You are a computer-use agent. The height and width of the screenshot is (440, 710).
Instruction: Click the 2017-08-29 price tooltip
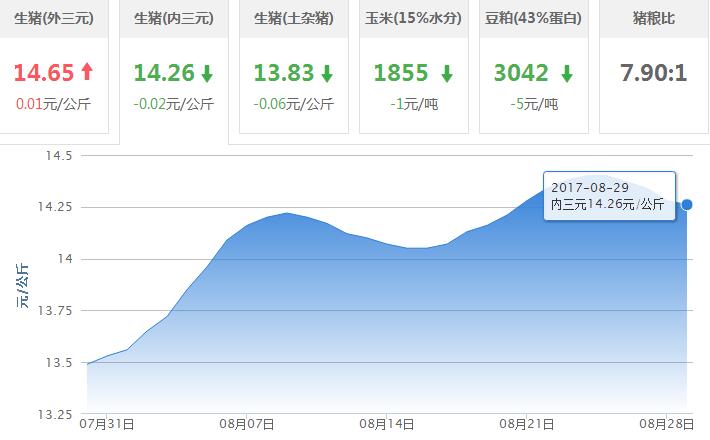pos(609,195)
